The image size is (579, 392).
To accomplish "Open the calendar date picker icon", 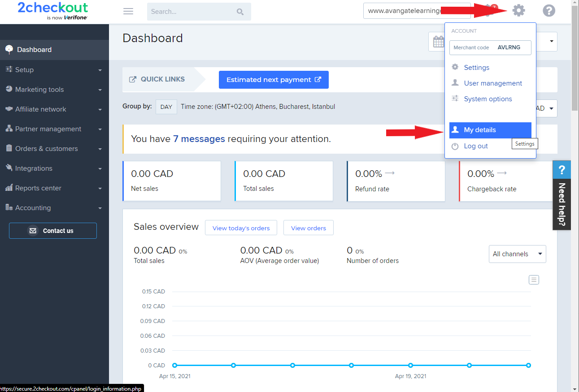I will tap(438, 42).
